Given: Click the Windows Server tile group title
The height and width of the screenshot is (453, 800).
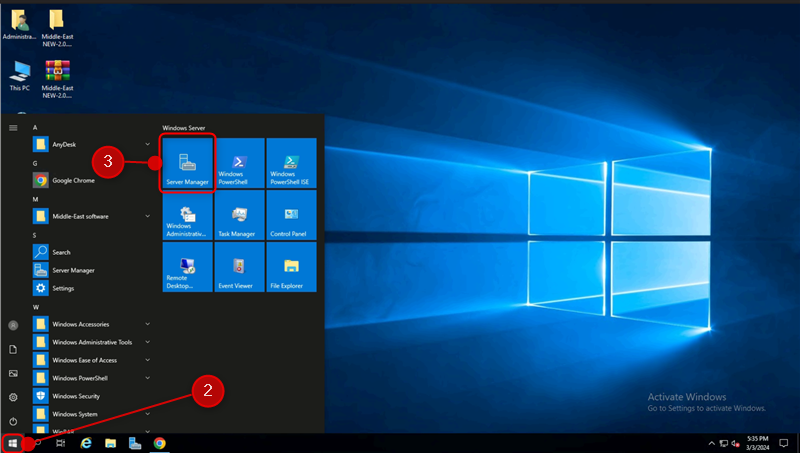Looking at the screenshot, I should tap(184, 128).
